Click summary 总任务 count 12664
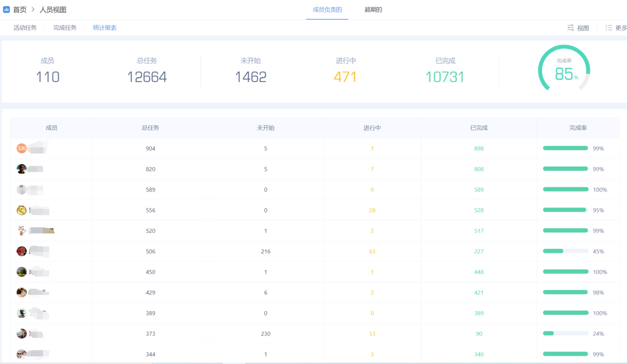This screenshot has width=627, height=364. click(147, 77)
